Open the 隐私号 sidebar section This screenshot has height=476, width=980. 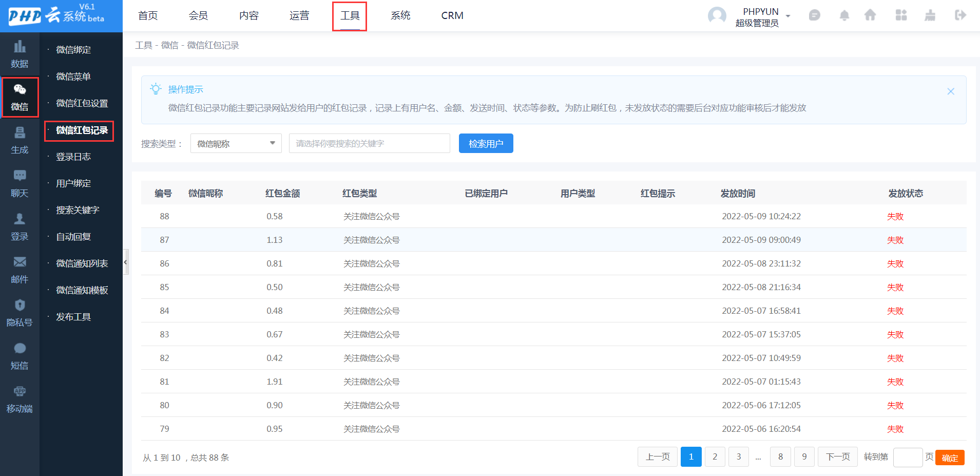[20, 313]
